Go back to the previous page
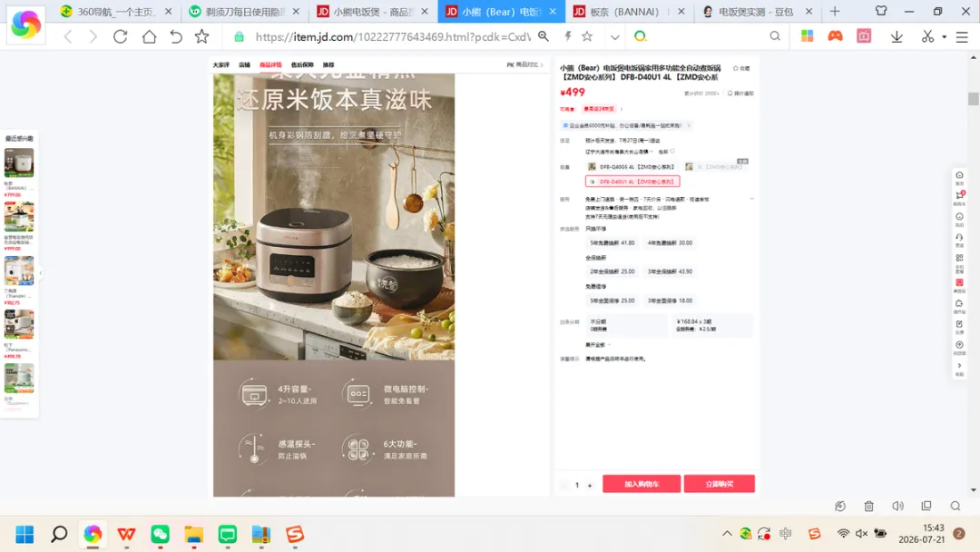The height and width of the screenshot is (552, 980). (x=68, y=37)
